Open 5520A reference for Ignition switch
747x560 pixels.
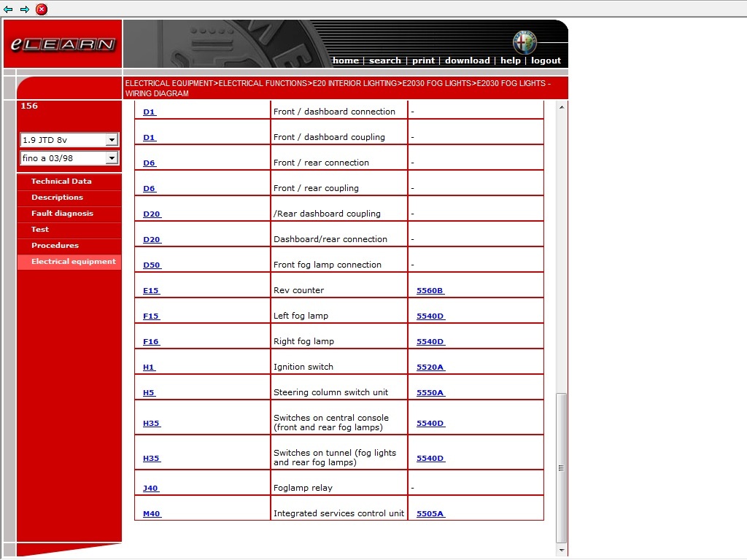(430, 367)
